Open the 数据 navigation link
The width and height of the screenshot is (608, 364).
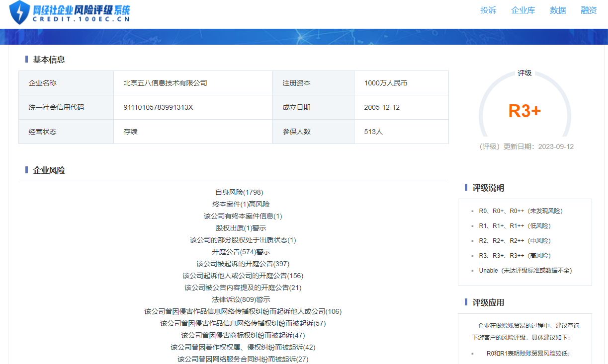coord(558,10)
